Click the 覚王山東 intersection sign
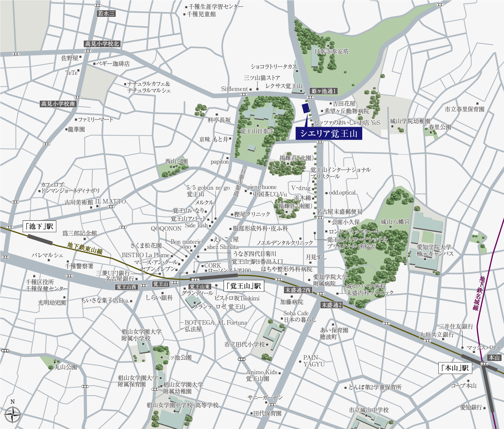Screen dimensions: 504x429 point(200,287)
